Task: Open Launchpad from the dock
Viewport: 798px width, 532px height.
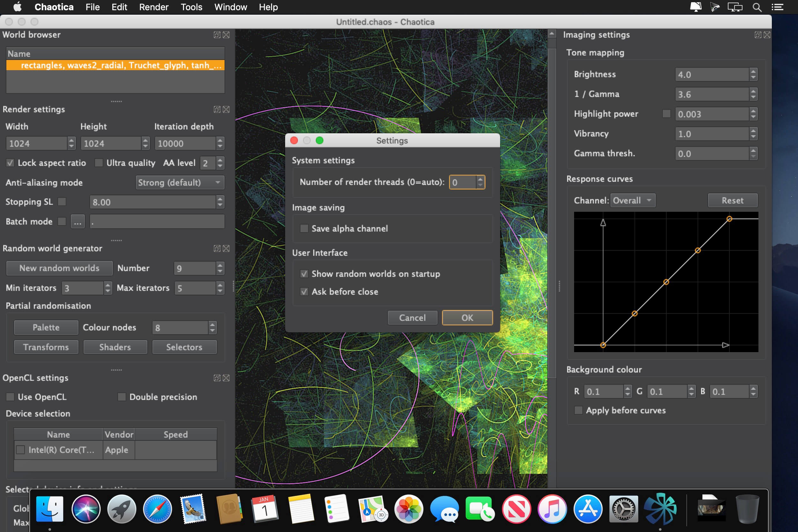Action: click(x=122, y=509)
